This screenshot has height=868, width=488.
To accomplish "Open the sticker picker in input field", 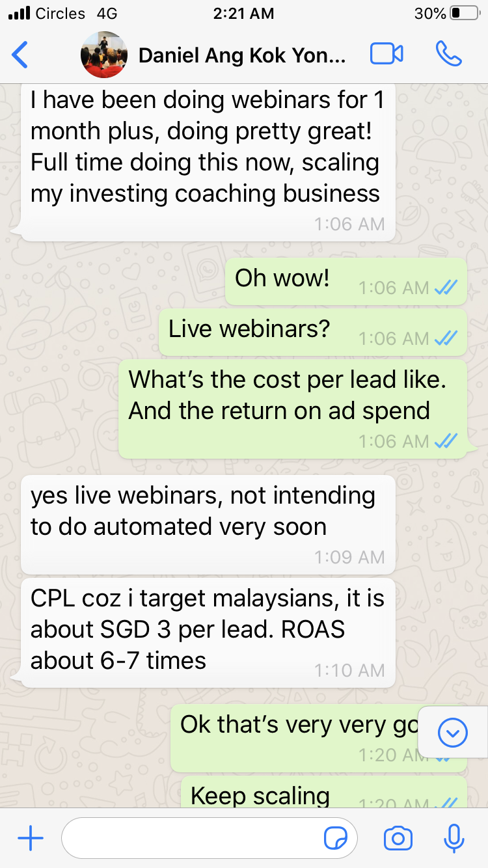I will pos(336,839).
